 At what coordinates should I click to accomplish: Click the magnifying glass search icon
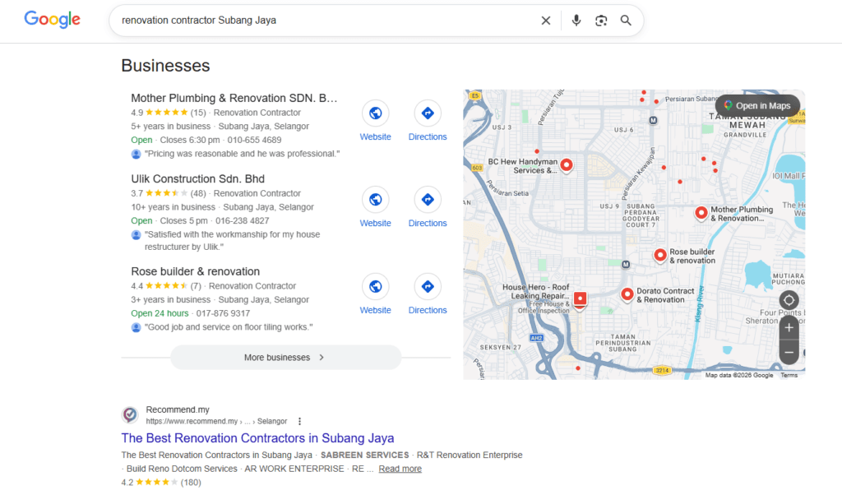tap(626, 21)
